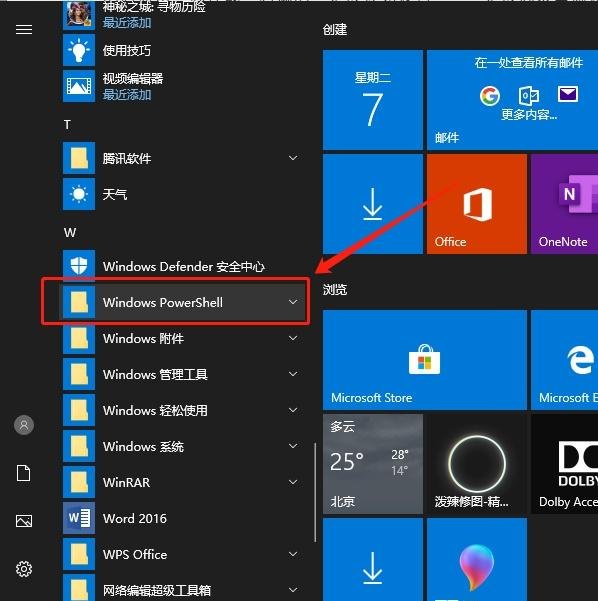The width and height of the screenshot is (598, 601).
Task: Open the OneNote tile
Action: (x=565, y=204)
